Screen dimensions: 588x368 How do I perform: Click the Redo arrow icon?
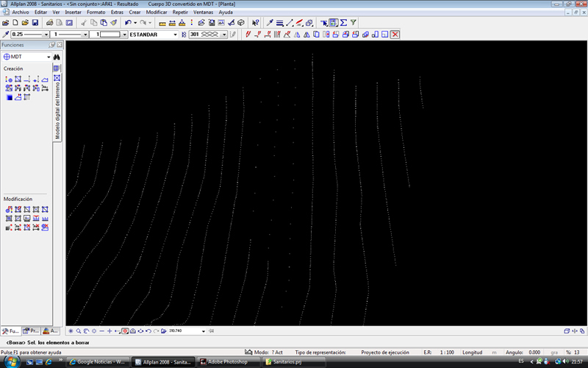[143, 23]
